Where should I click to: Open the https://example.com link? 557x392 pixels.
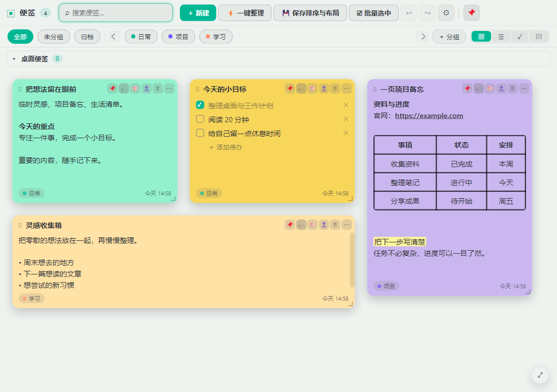pyautogui.click(x=429, y=116)
